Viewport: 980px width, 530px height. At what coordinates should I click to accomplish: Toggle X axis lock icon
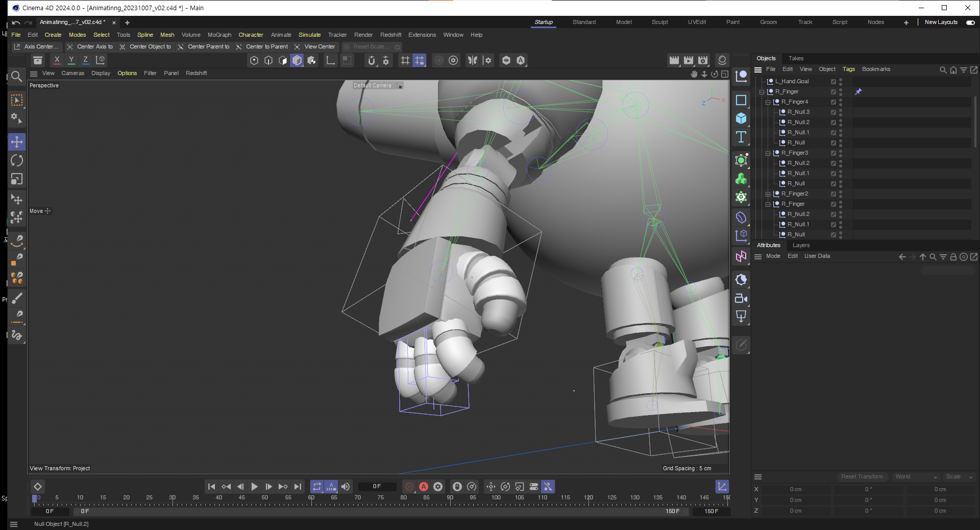coord(57,60)
